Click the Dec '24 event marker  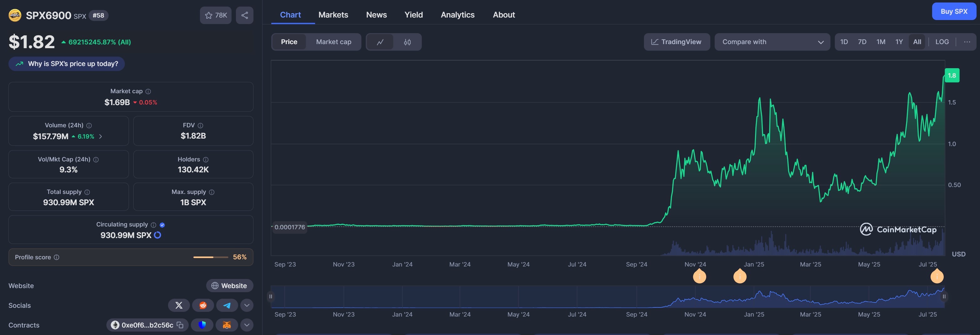click(740, 276)
